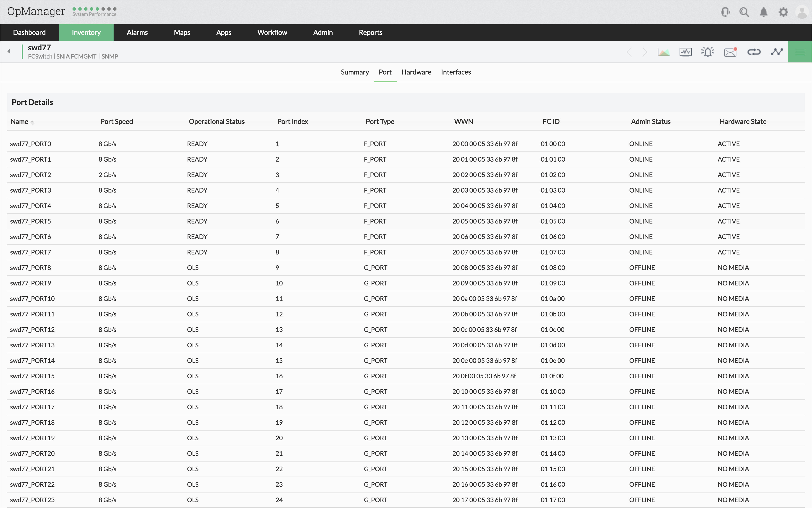Select the swd77_PORT23 row name
The height and width of the screenshot is (508, 812).
pos(32,500)
